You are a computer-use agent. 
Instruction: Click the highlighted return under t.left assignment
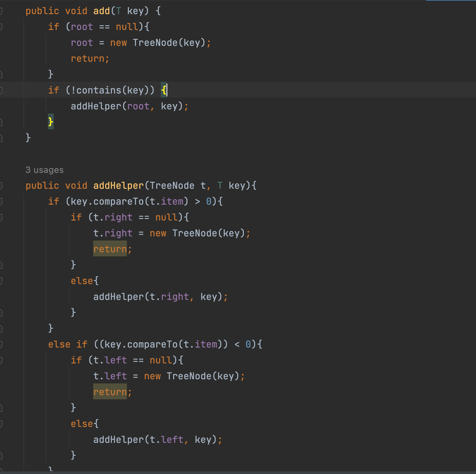(110, 392)
